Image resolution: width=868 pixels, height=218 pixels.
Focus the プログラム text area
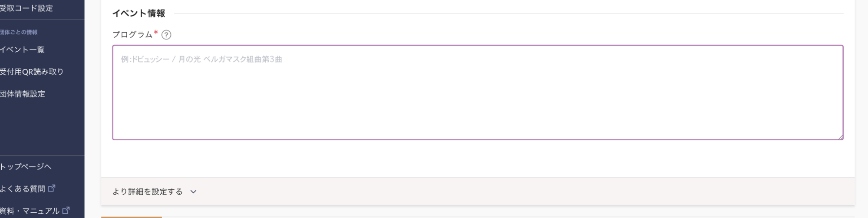[x=478, y=92]
